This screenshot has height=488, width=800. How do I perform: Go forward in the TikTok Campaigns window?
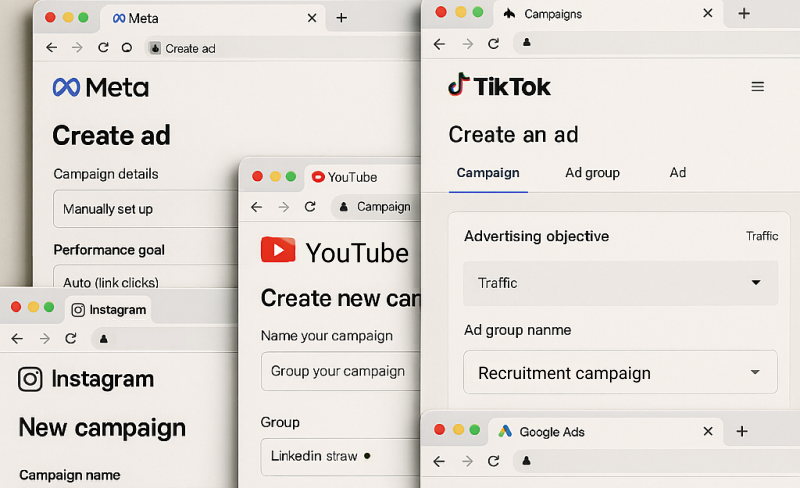pos(467,44)
